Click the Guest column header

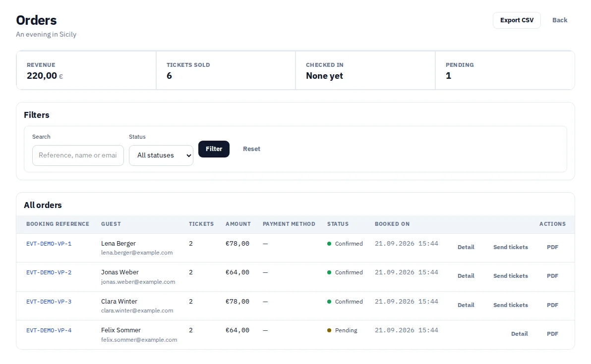tap(111, 224)
